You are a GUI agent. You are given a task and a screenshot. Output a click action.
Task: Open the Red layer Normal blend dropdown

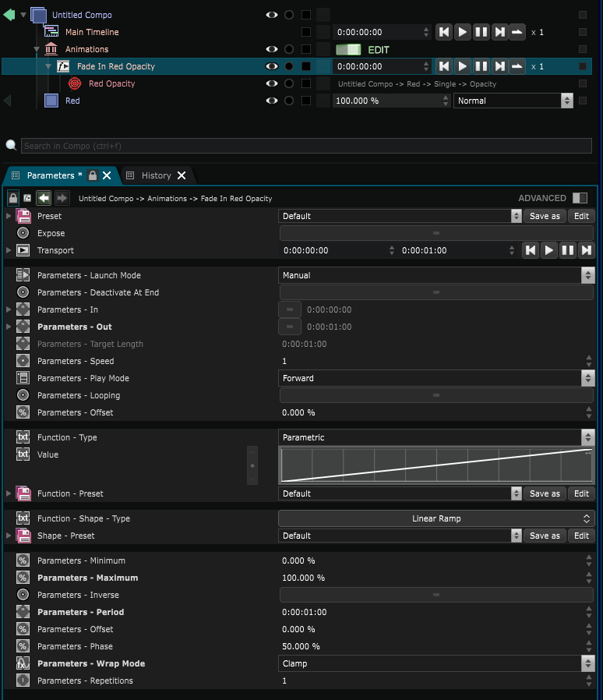pos(513,101)
